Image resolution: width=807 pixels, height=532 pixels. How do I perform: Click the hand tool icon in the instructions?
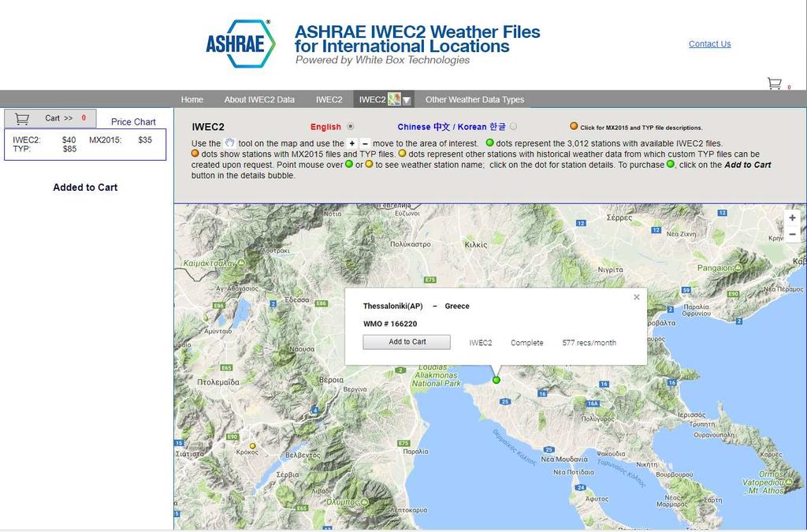(x=229, y=143)
